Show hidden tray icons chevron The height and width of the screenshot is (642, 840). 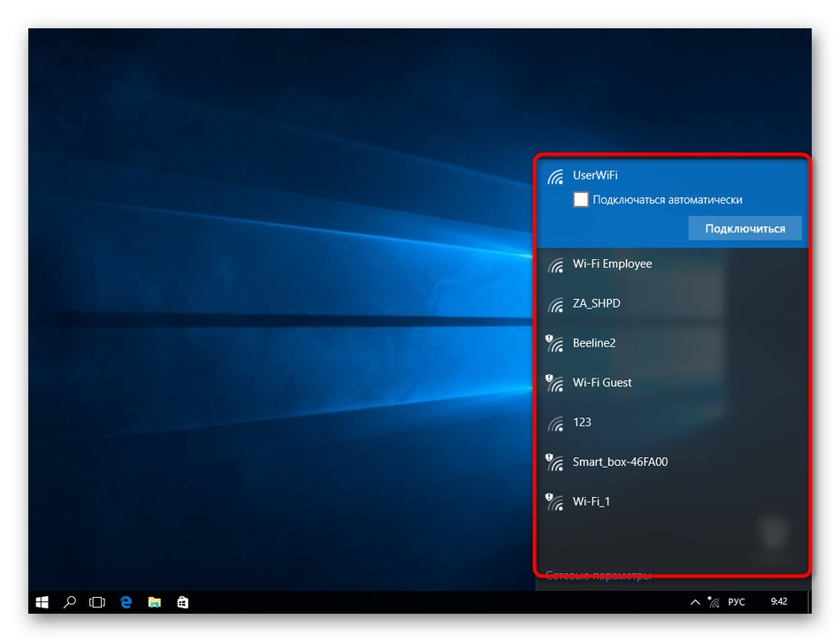click(x=695, y=602)
